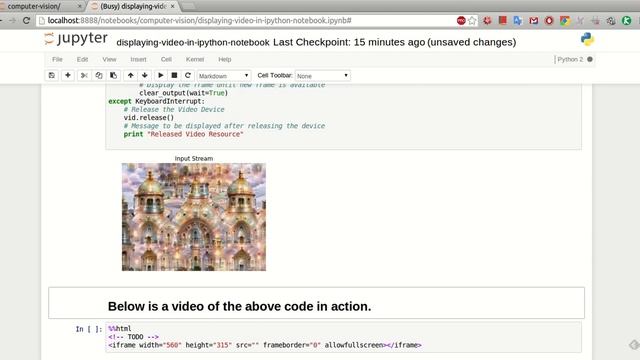Click the clear_output(wait=True) line
This screenshot has height=360, width=640.
click(x=184, y=93)
